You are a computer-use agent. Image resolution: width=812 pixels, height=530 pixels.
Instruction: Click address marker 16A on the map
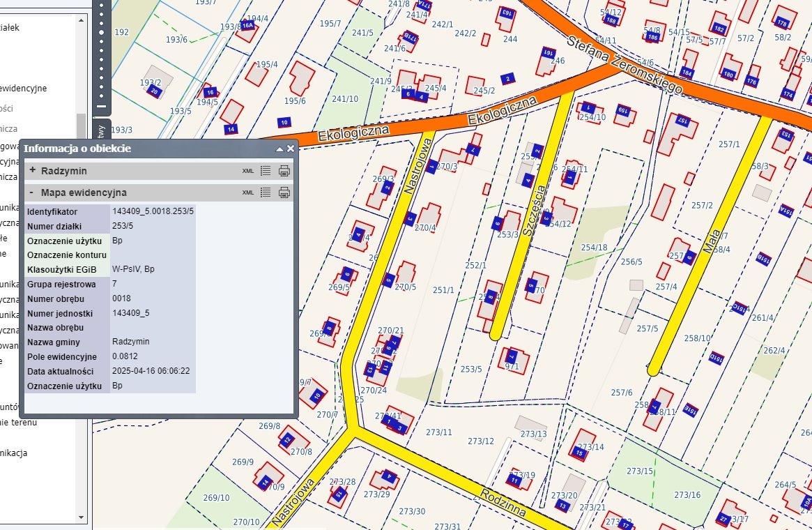point(247,25)
